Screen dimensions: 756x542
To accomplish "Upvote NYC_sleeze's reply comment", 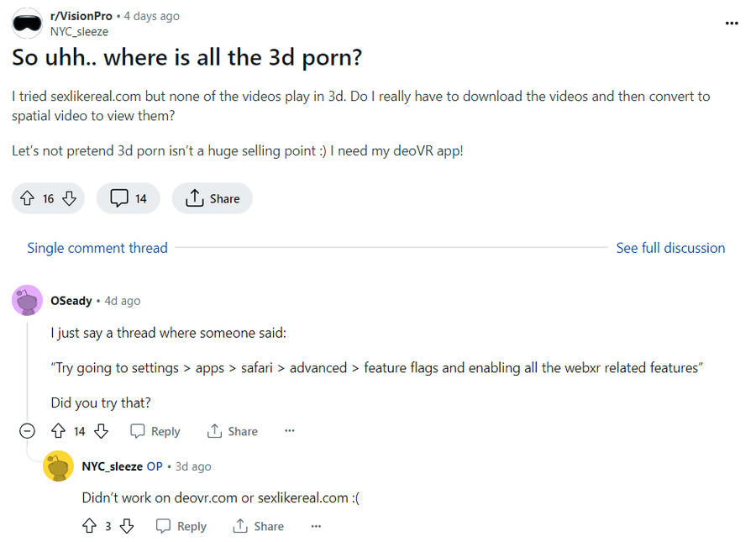I will pos(89,526).
